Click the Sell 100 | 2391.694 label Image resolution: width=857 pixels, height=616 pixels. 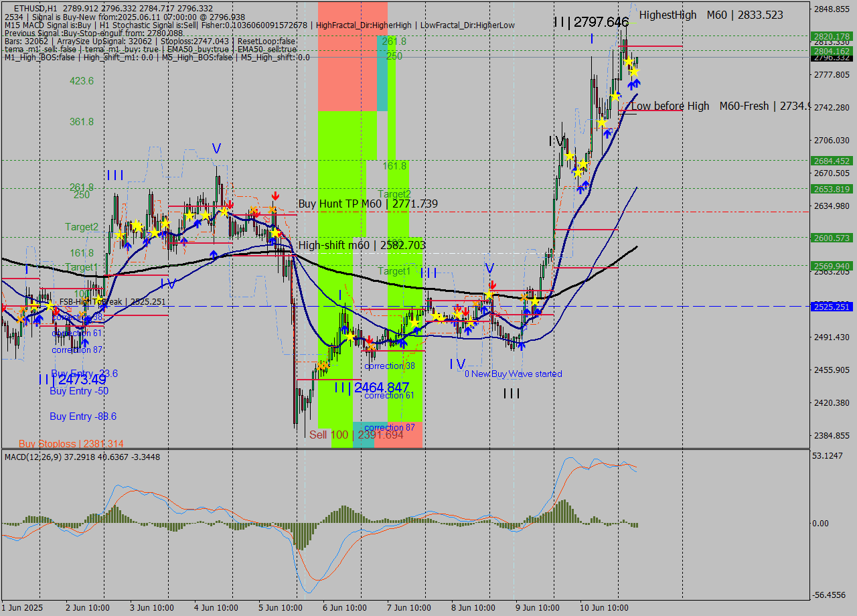click(x=355, y=435)
